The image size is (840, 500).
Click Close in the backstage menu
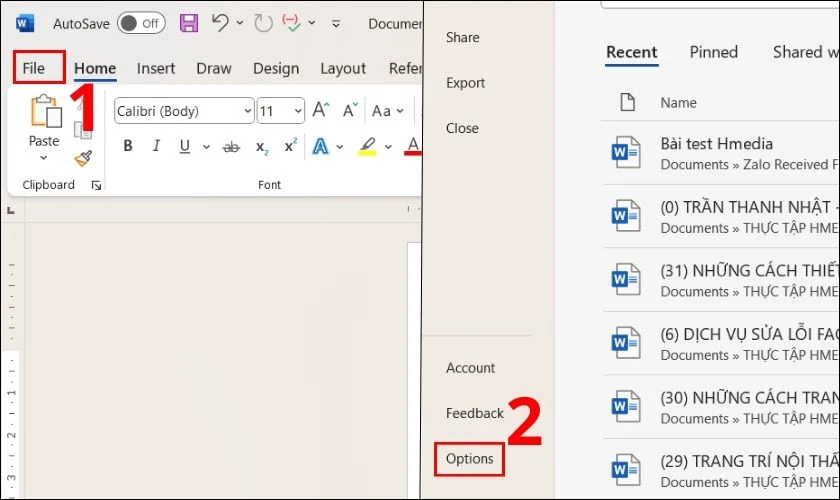coord(462,128)
